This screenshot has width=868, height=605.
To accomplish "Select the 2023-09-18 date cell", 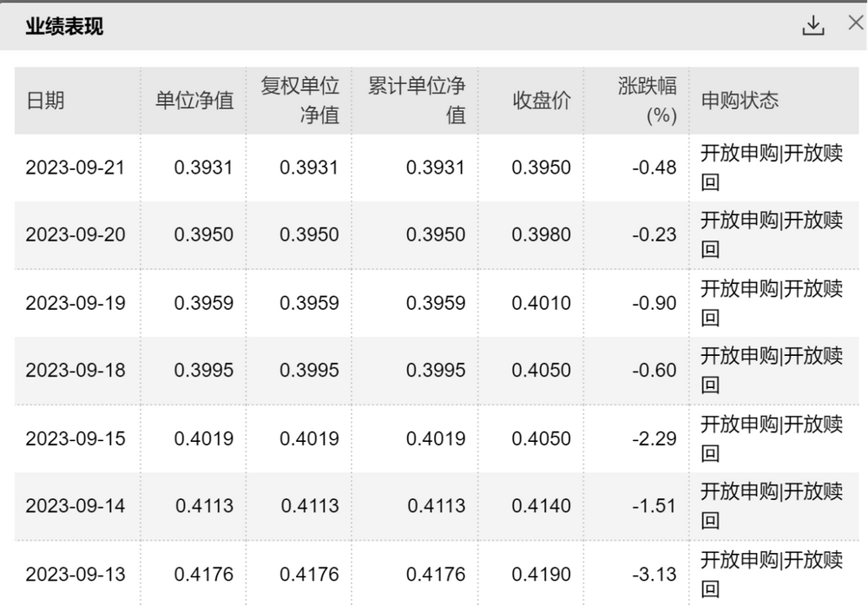I will 76,370.
